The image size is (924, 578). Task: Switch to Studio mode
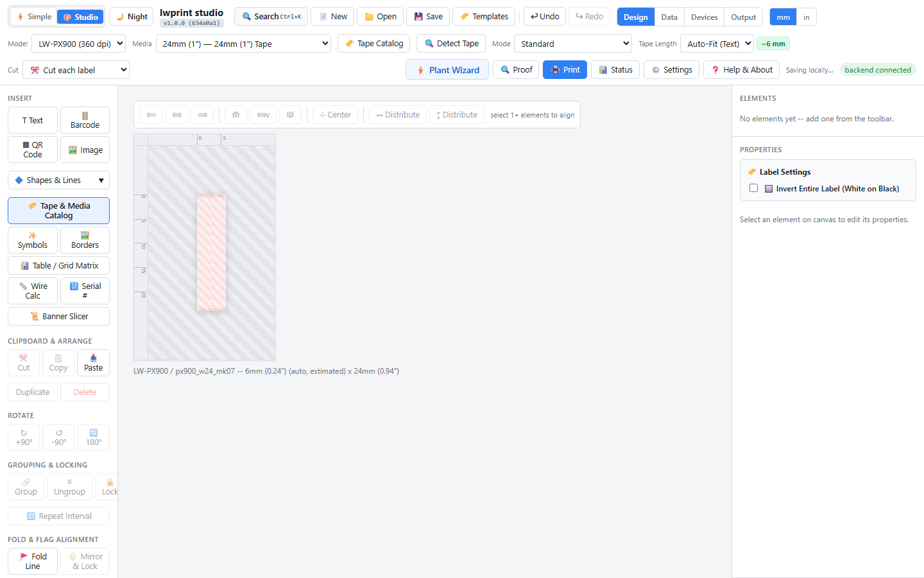click(80, 17)
